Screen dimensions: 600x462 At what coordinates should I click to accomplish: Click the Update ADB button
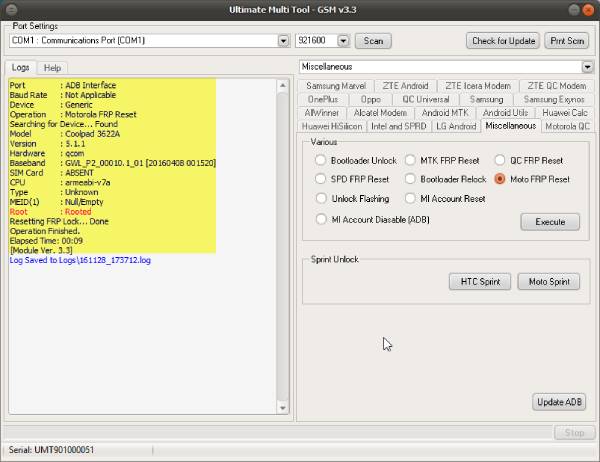(558, 402)
